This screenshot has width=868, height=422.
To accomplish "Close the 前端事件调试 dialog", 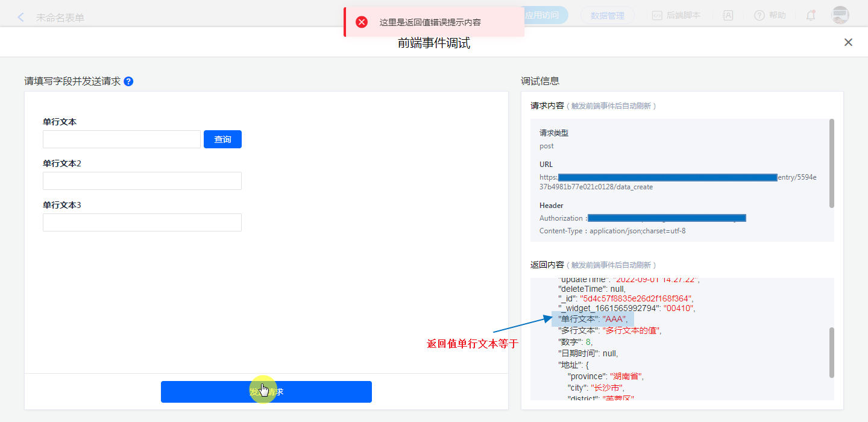I will [848, 42].
